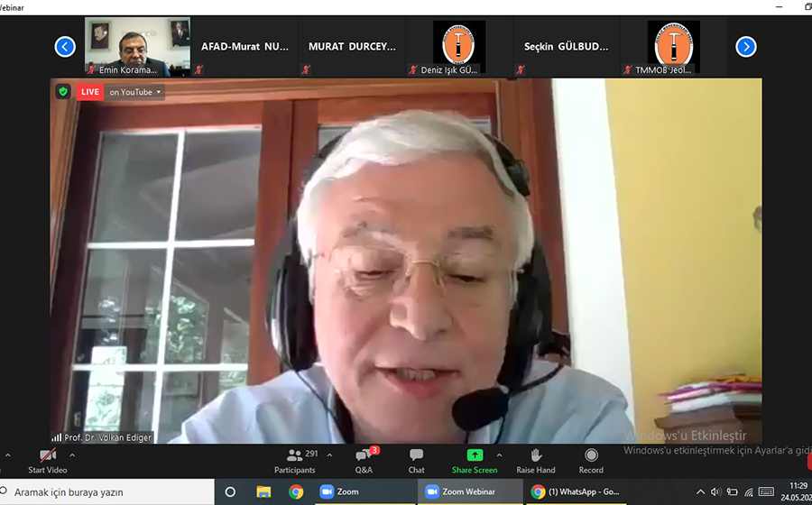Click the green Share Screen button
Screen dimensions: 812x505
pyautogui.click(x=475, y=462)
